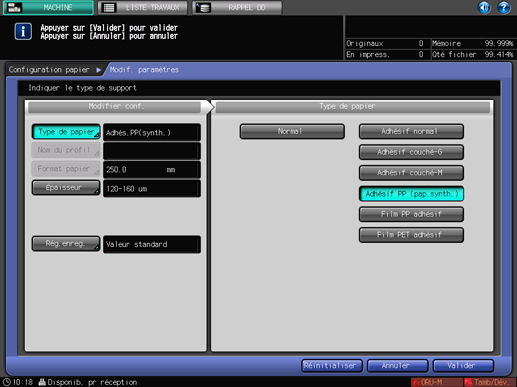The height and width of the screenshot is (387, 517).
Task: Click the breadcrumb arrow after Configuration papier
Action: (99, 70)
